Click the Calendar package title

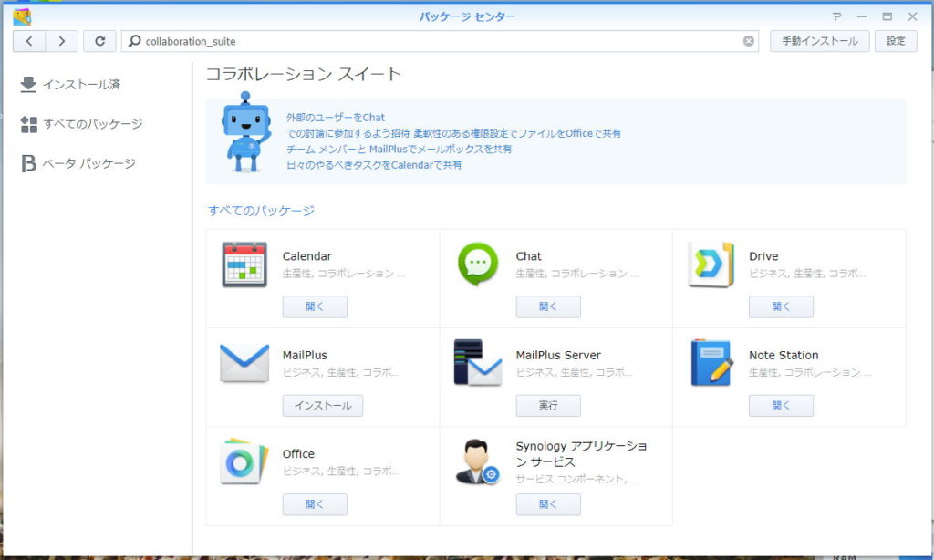coord(306,256)
